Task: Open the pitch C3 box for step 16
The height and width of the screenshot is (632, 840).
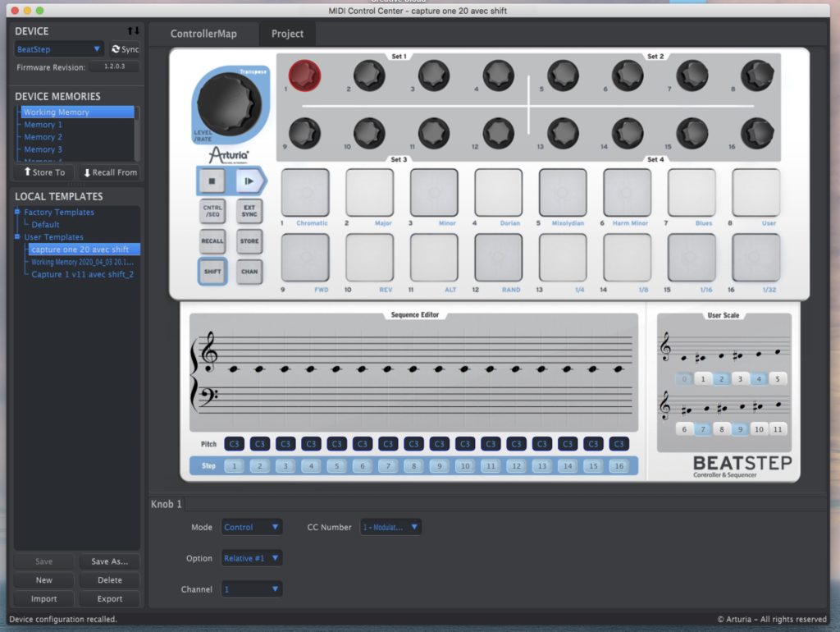Action: pyautogui.click(x=619, y=444)
